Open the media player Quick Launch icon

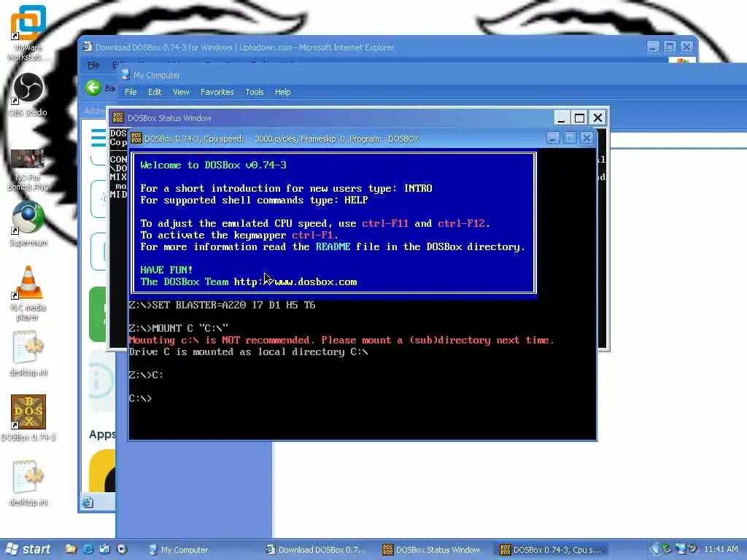[x=122, y=549]
